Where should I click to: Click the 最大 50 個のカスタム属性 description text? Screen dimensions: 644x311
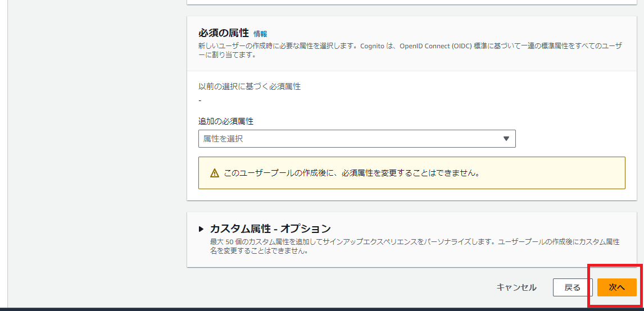click(x=415, y=246)
